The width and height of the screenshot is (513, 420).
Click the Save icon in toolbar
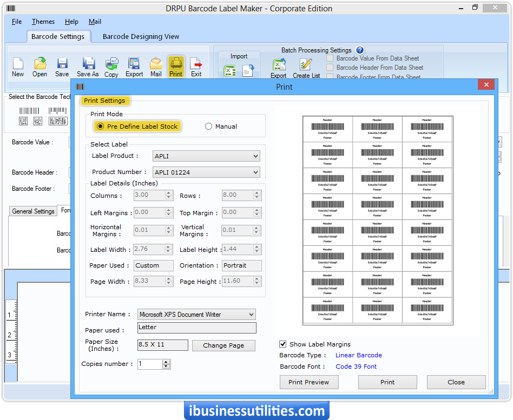click(x=62, y=67)
